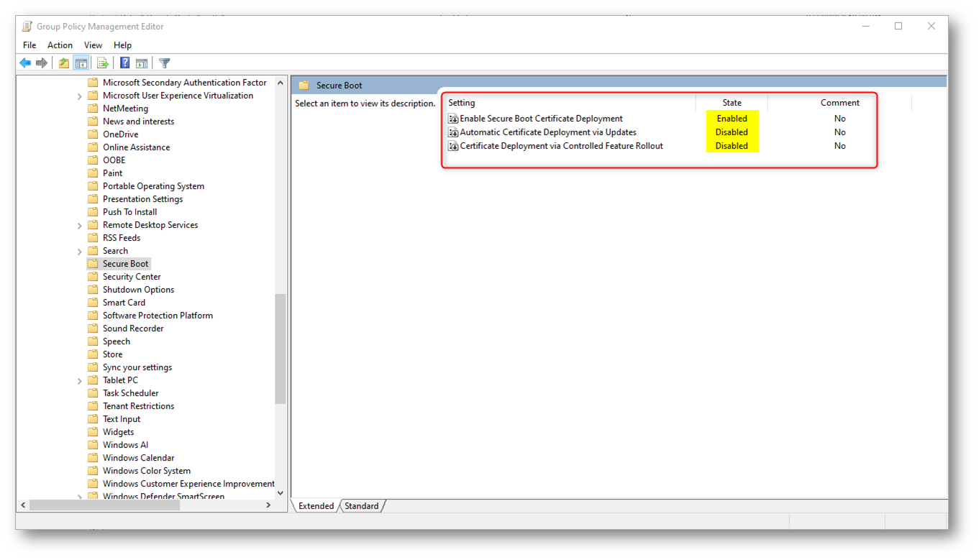Click the folder icon next to Windows Calendar
Viewport: 979px width, 560px height.
point(93,458)
